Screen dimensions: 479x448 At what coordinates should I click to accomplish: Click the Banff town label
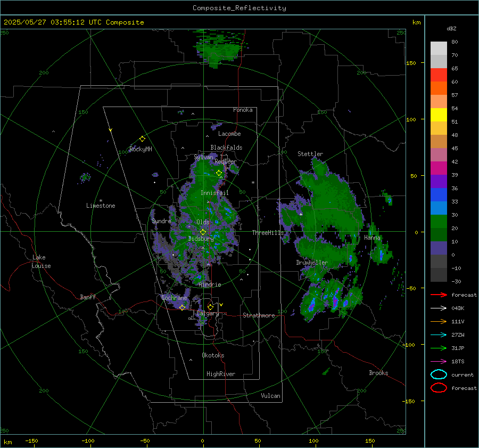click(x=88, y=297)
